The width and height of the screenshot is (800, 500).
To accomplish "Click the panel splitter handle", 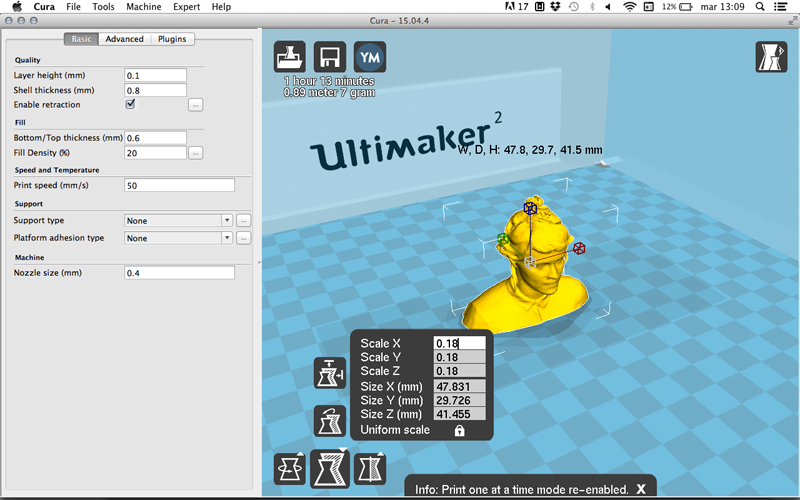I will (259, 262).
